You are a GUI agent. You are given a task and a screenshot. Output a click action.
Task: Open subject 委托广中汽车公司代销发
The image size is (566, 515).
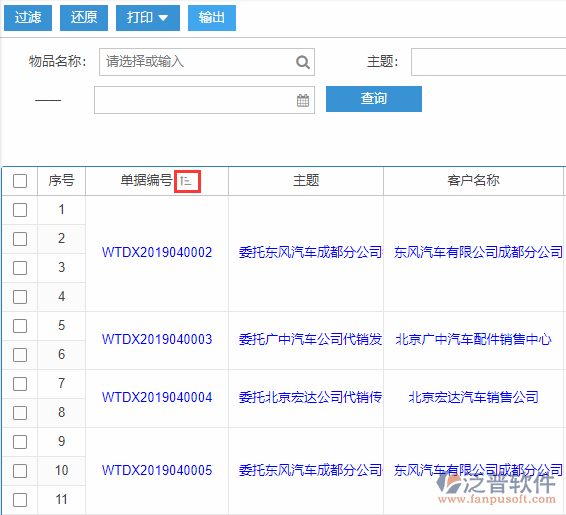[x=310, y=340]
